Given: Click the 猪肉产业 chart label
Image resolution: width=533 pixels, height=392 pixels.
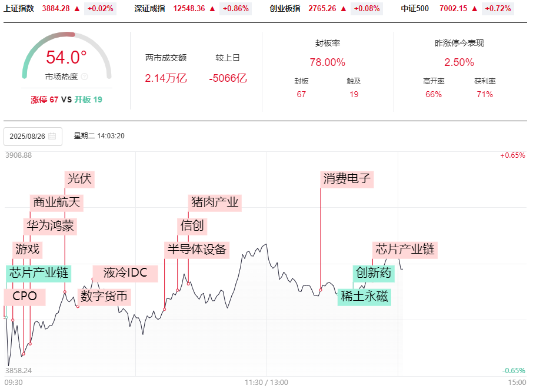Looking at the screenshot, I should pos(215,202).
